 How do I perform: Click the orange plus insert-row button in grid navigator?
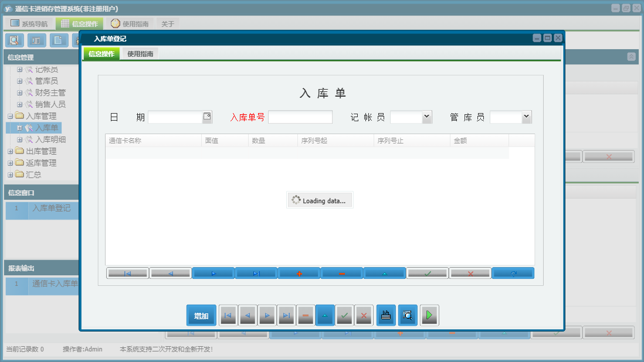click(299, 274)
